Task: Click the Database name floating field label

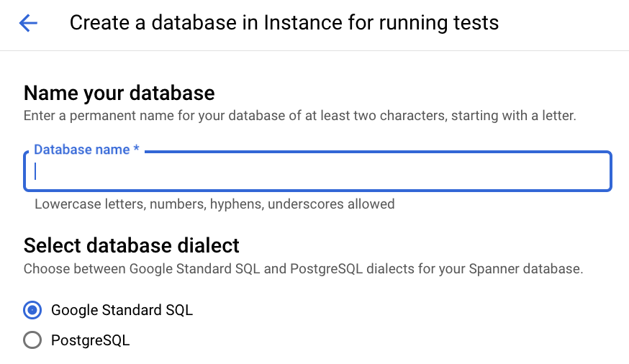Action: (82, 150)
